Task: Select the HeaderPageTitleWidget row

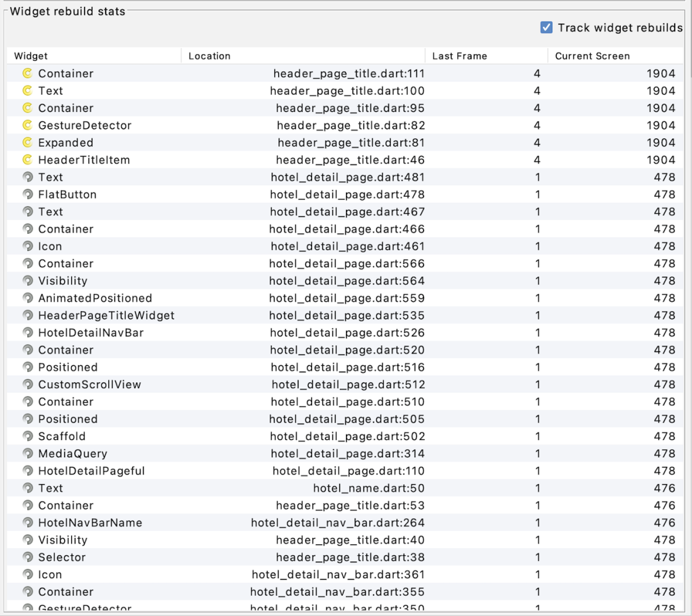Action: 106,316
